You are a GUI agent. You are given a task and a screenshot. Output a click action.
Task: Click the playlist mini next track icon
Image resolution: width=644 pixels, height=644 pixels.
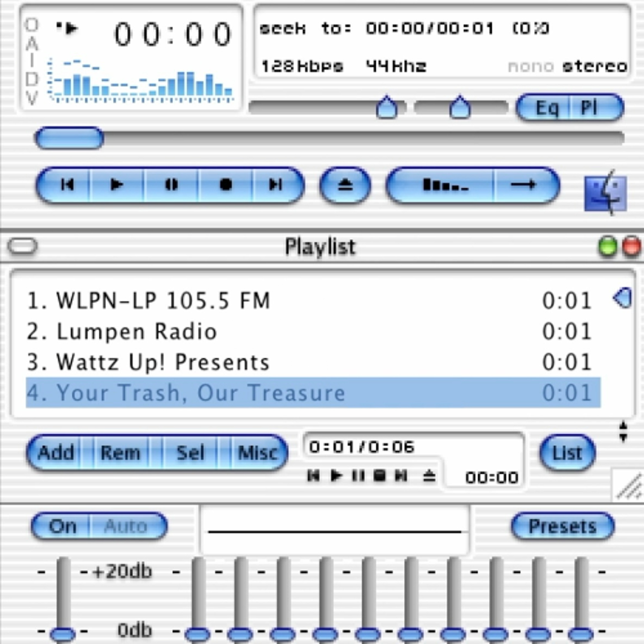(x=401, y=476)
